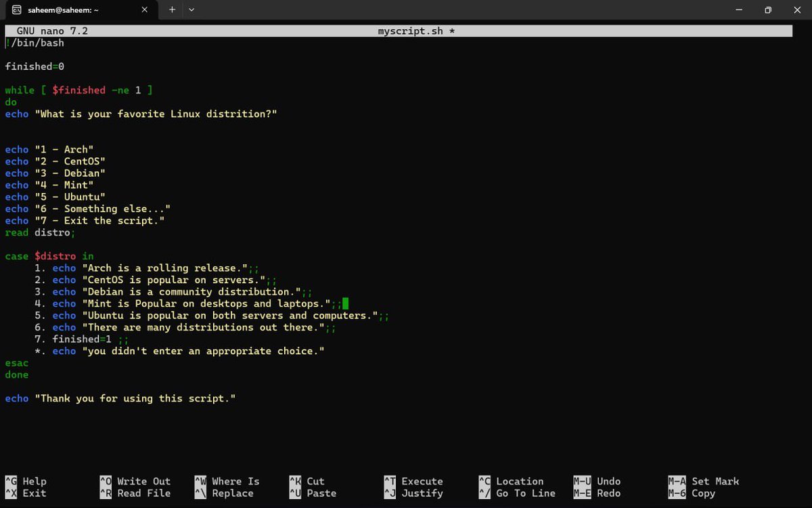Screen dimensions: 812x508
Task: Click the esac keyword line
Action: 16,363
